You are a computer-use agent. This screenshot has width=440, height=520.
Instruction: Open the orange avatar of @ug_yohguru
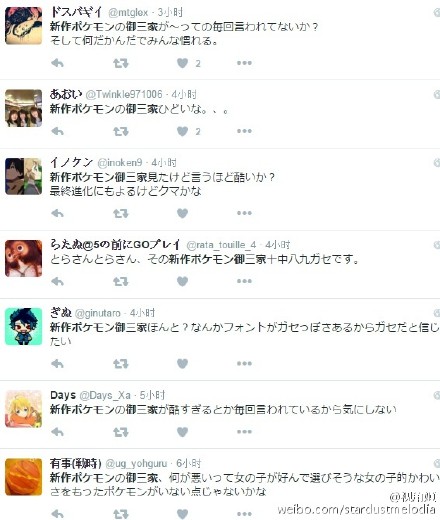[x=23, y=477]
